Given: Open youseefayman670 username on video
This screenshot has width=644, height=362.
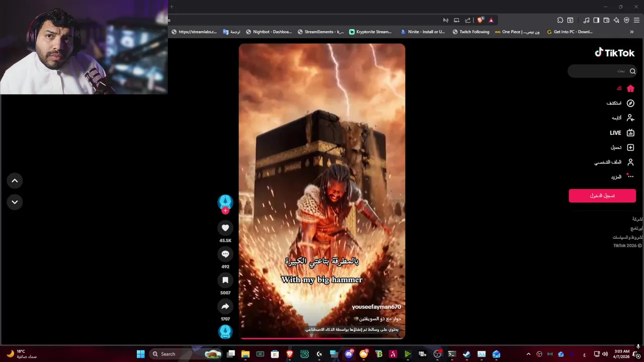Looking at the screenshot, I should pos(376,307).
